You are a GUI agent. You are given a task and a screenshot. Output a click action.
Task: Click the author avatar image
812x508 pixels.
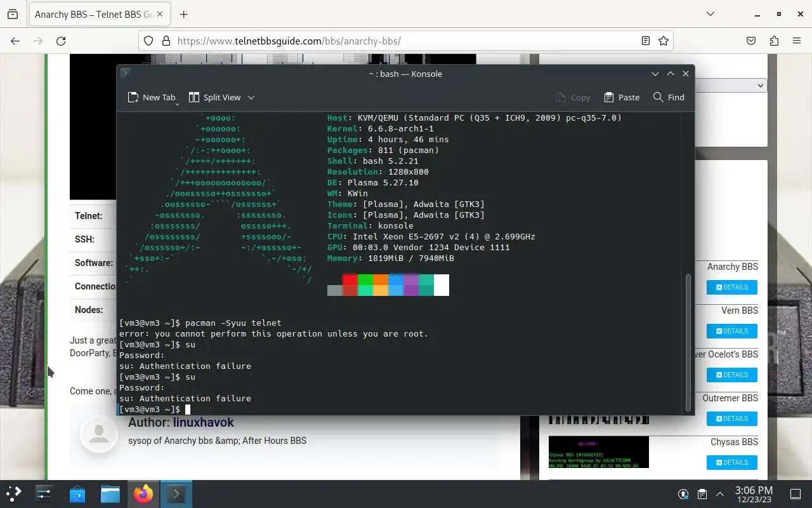[x=99, y=434]
